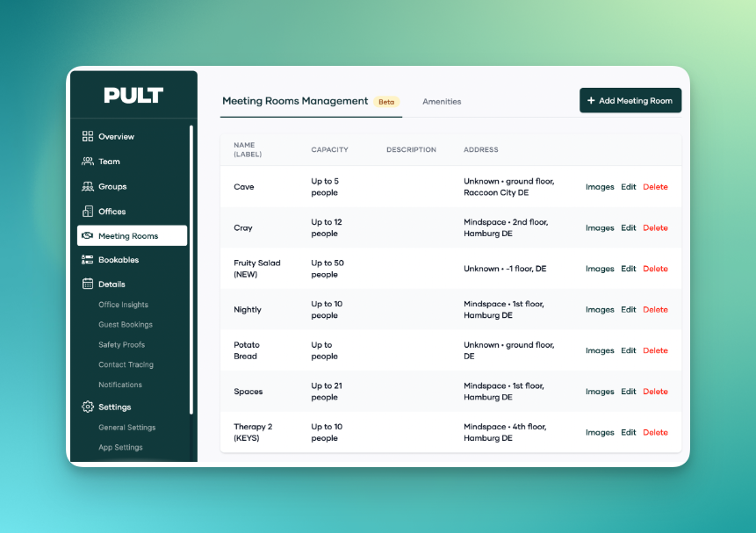The width and height of the screenshot is (756, 533).
Task: Click the Settings gear icon
Action: click(x=87, y=407)
